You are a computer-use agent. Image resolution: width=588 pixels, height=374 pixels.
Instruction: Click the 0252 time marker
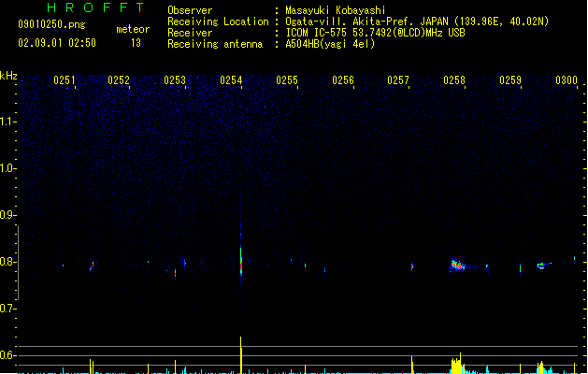[x=119, y=80]
